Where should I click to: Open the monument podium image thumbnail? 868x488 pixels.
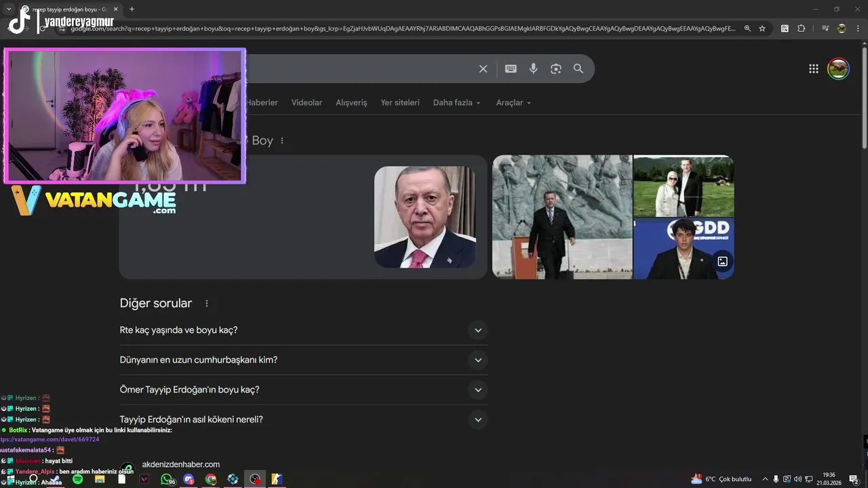point(562,217)
